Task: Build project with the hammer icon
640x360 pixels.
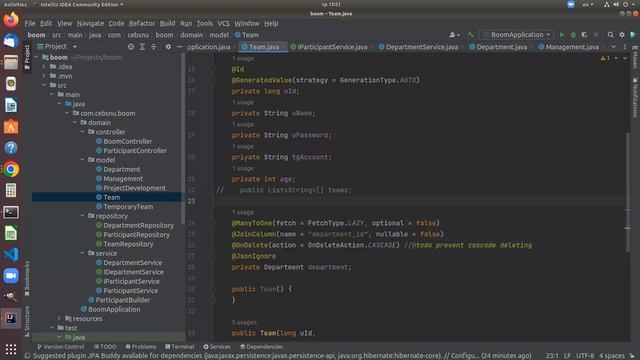Action: 471,35
